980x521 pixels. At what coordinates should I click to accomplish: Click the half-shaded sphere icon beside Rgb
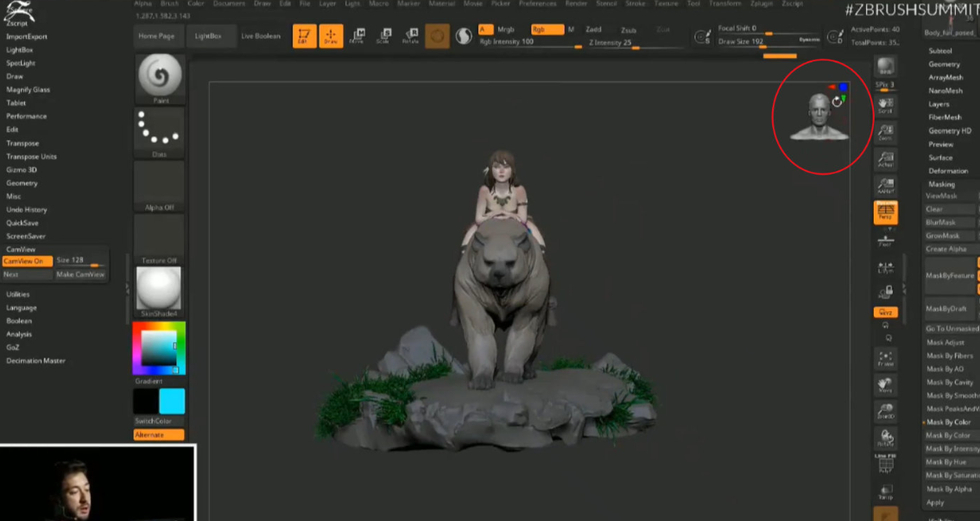(463, 36)
